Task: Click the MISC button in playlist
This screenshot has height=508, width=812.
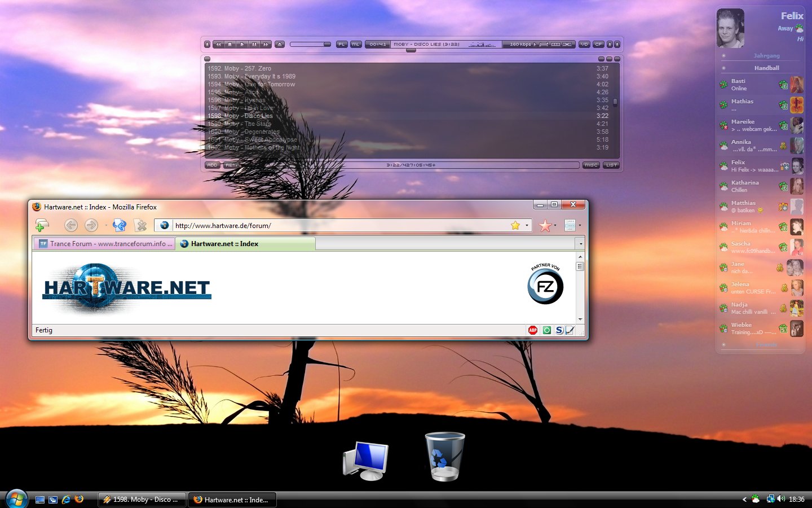Action: point(590,165)
